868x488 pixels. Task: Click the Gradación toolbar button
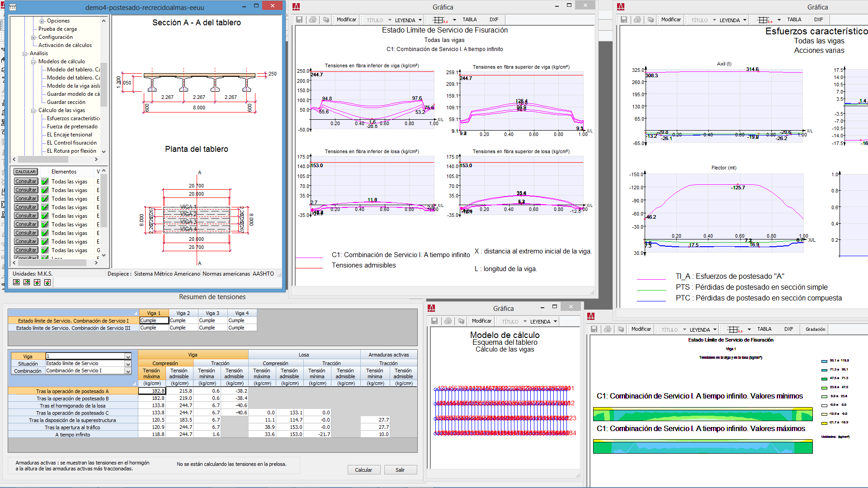(x=815, y=329)
